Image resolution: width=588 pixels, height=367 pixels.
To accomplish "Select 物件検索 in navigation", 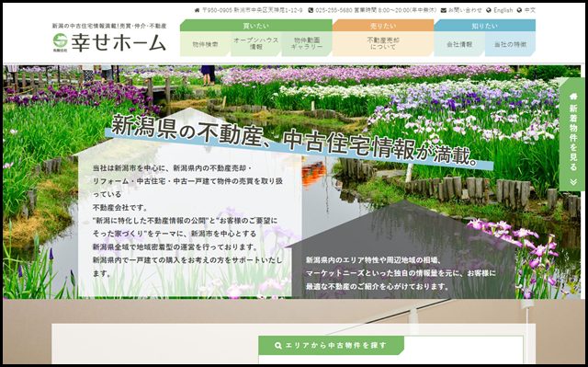I will [205, 44].
